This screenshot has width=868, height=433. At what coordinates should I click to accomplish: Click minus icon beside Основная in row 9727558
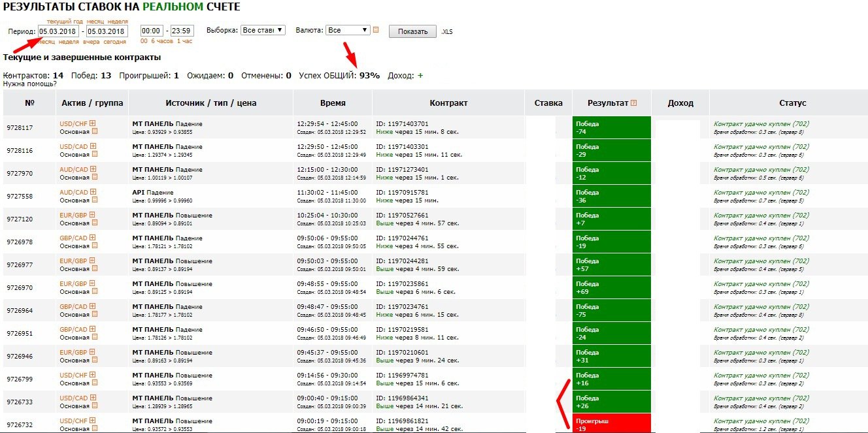[x=94, y=200]
